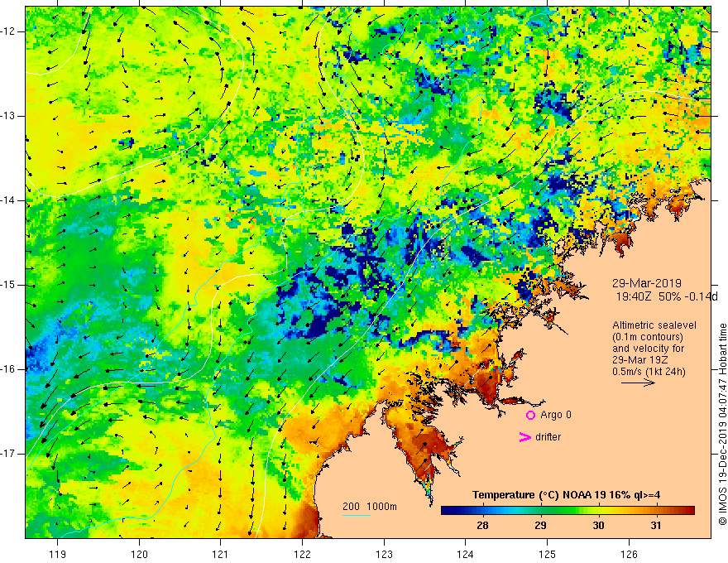Click the latitude axis label -12
The image size is (728, 563).
(8, 31)
